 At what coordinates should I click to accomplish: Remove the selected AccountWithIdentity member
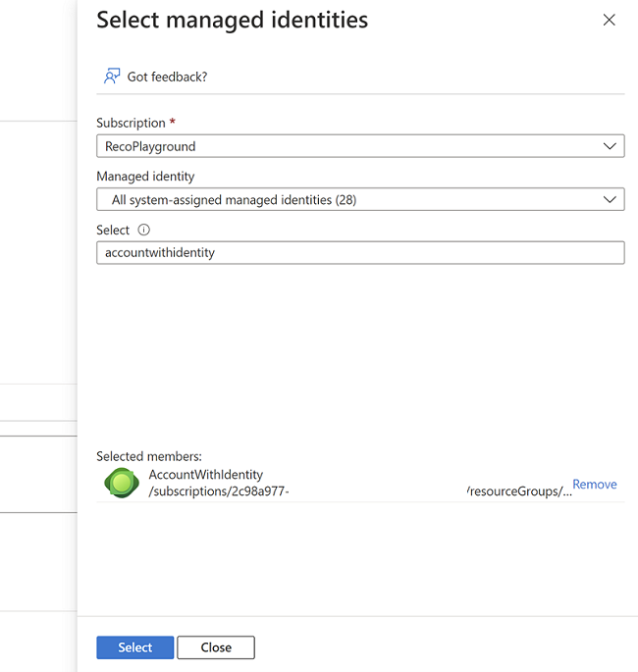pos(595,485)
